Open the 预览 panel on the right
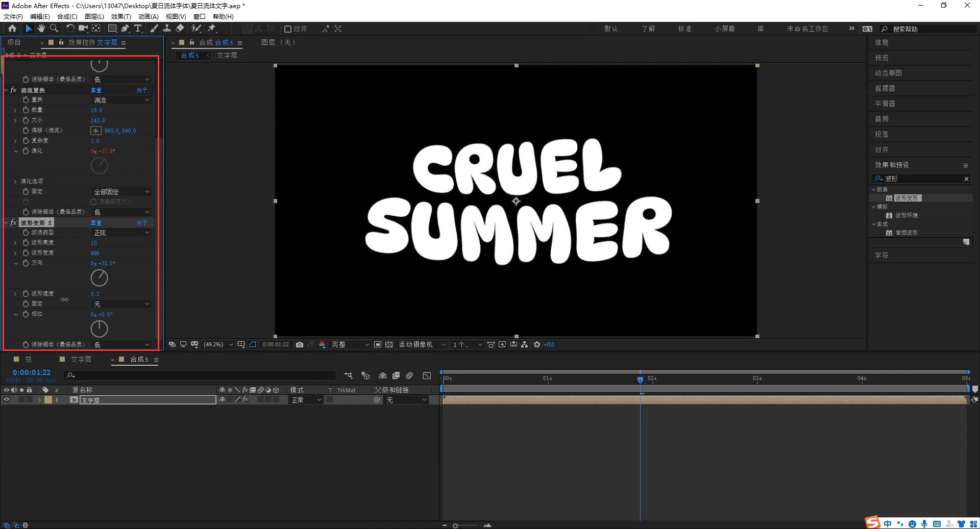The height and width of the screenshot is (529, 980). [x=881, y=58]
